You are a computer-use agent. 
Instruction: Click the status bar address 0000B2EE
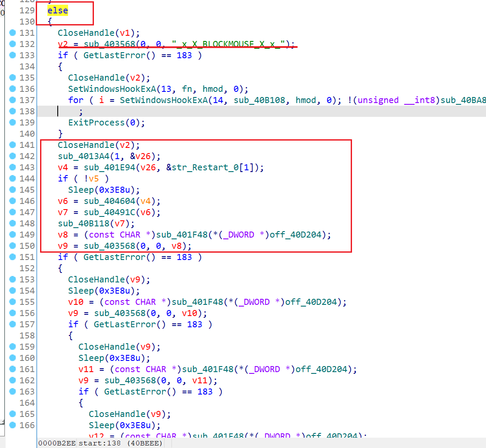[x=53, y=443]
